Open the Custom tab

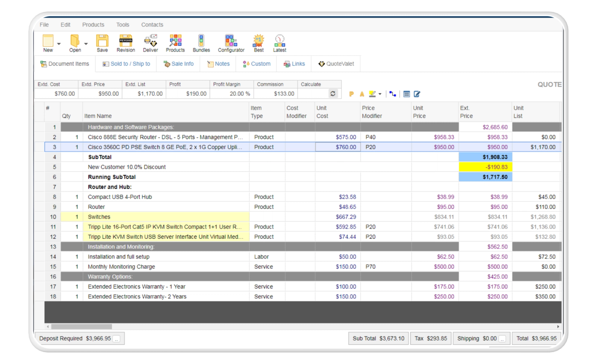[256, 64]
